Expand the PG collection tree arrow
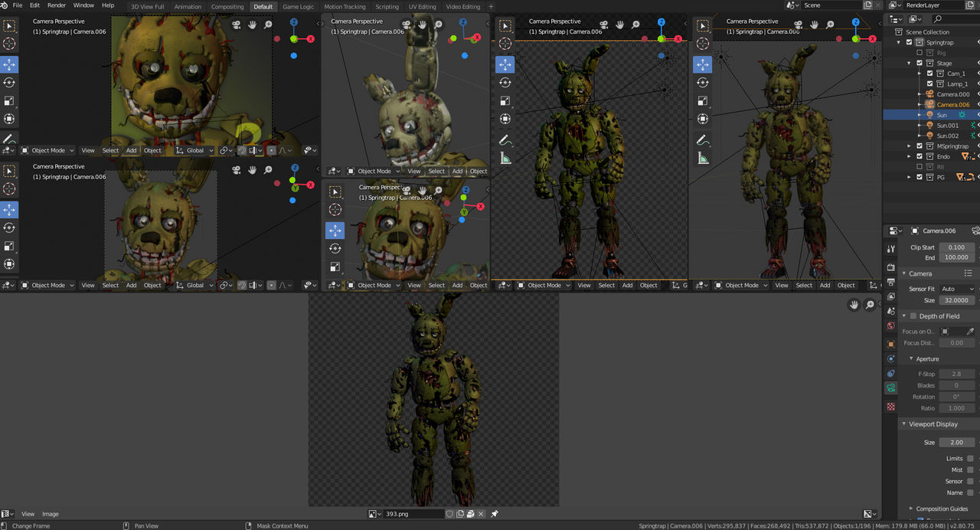This screenshot has width=980, height=530. [x=909, y=177]
